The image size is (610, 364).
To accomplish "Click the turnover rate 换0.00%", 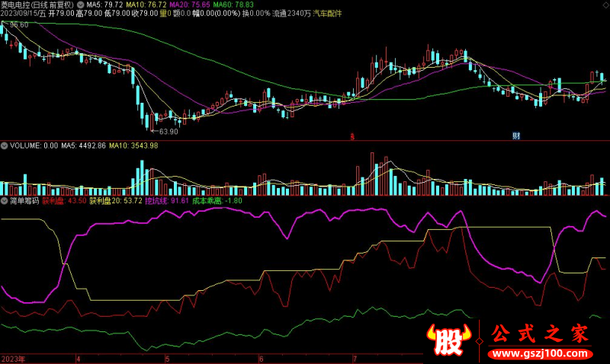I will (256, 13).
